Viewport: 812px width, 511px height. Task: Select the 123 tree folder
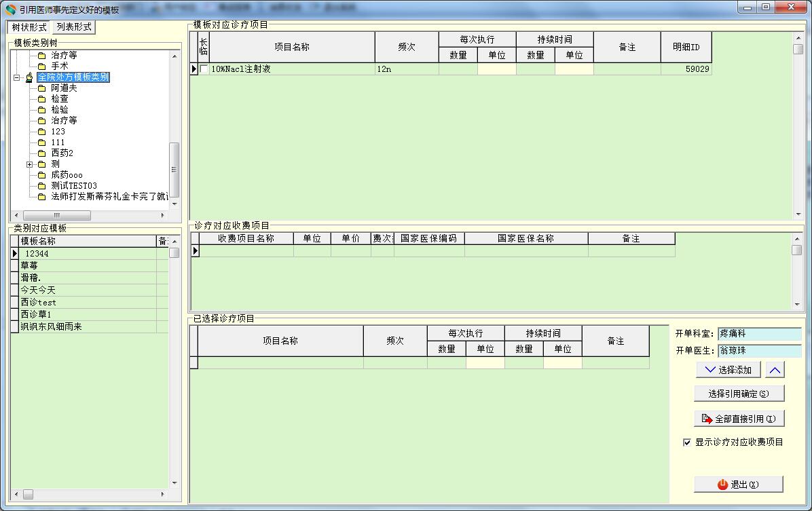click(x=58, y=132)
